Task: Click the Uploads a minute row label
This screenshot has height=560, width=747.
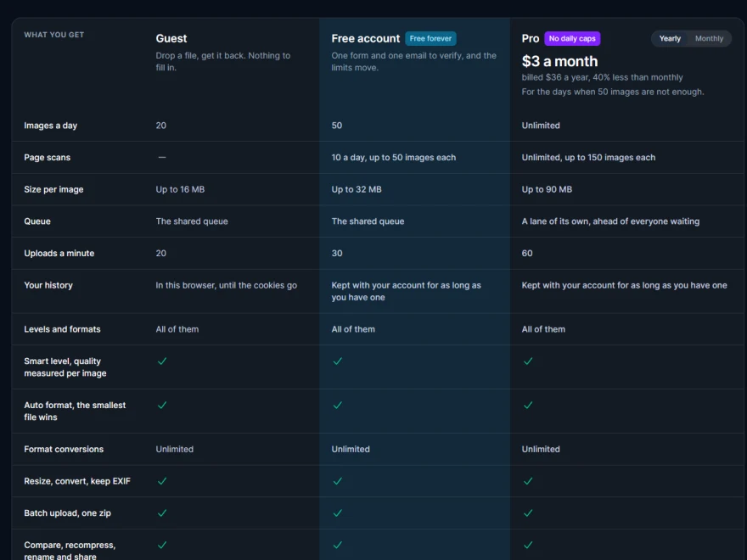Action: 59,254
